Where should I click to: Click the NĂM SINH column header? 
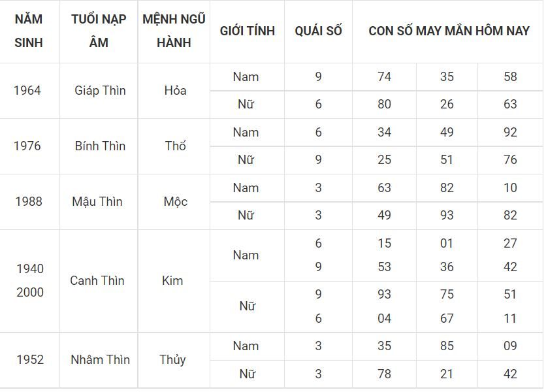click(29, 31)
